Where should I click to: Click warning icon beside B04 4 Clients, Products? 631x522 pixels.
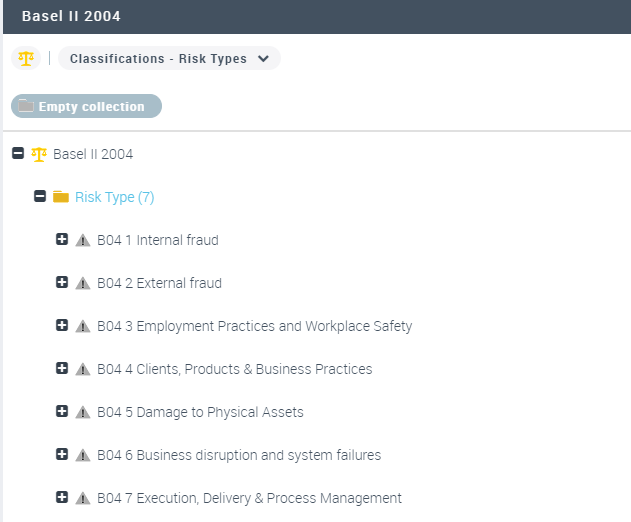pyautogui.click(x=83, y=369)
